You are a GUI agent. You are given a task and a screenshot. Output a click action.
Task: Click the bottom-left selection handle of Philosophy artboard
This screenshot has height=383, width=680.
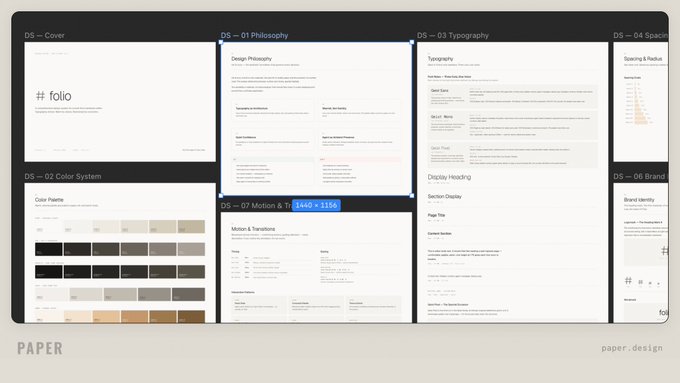[x=221, y=196]
